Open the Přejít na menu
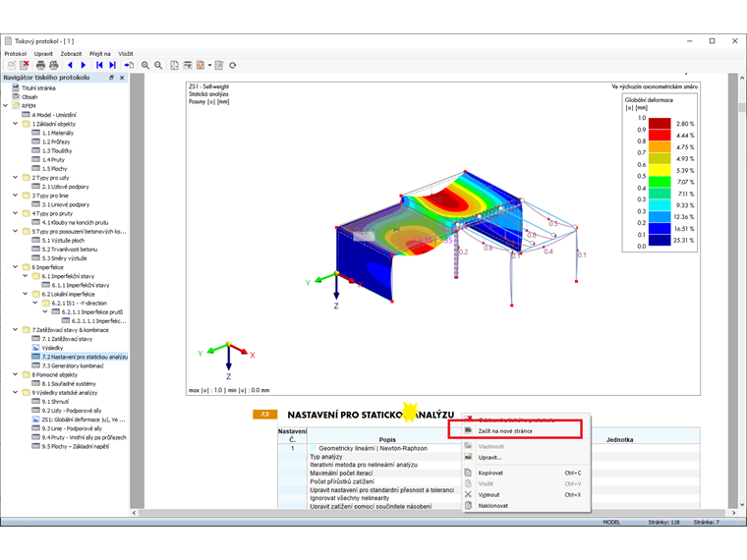Image resolution: width=747 pixels, height=560 pixels. (100, 54)
